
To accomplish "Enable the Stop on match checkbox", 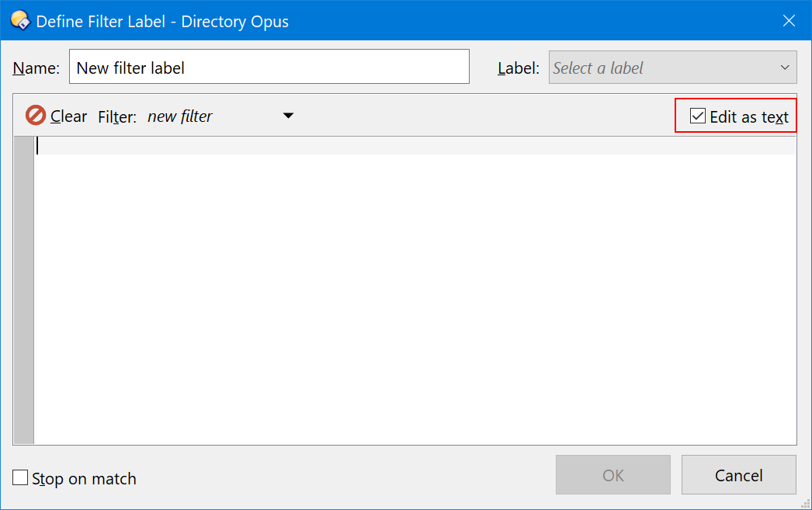I will coord(20,478).
